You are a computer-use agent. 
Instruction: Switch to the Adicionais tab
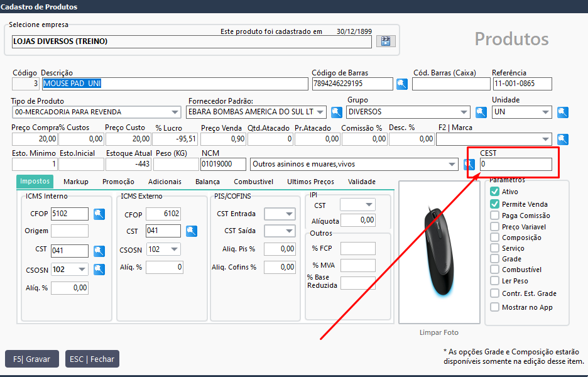tap(165, 182)
